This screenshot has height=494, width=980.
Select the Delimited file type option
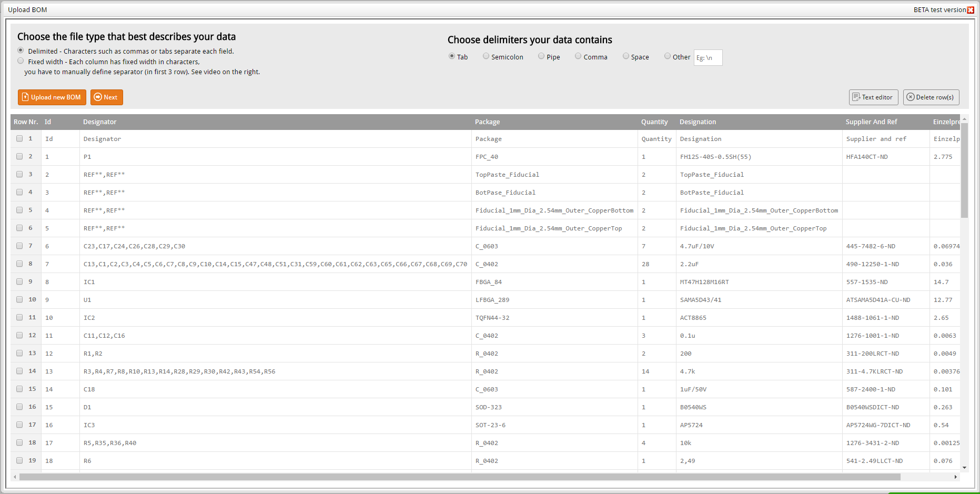[21, 51]
